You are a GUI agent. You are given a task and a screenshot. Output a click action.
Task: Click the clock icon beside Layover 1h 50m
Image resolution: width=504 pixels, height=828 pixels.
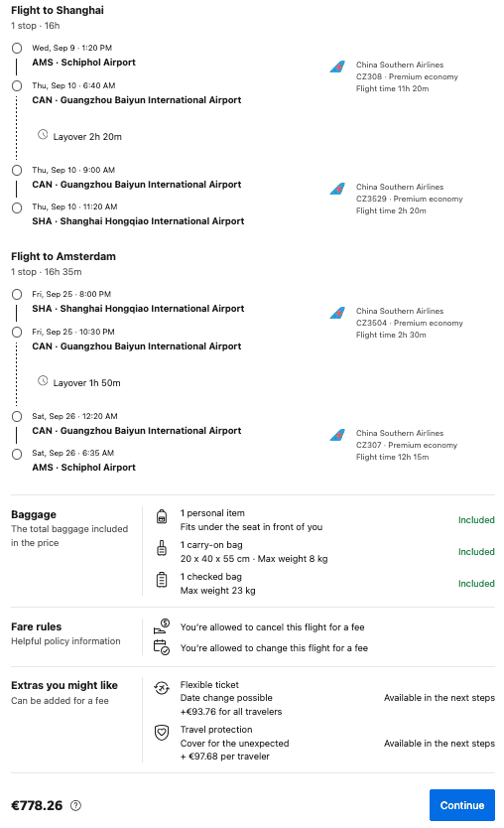(x=43, y=380)
